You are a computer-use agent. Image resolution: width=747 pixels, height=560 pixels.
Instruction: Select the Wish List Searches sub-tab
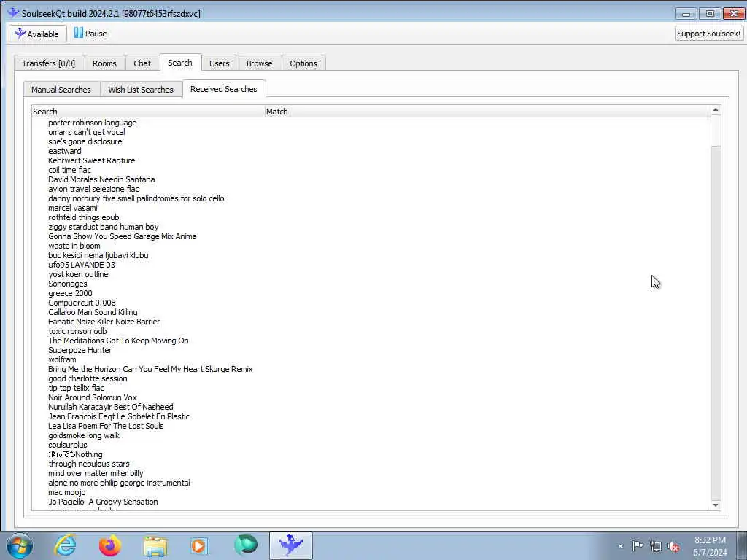point(141,90)
